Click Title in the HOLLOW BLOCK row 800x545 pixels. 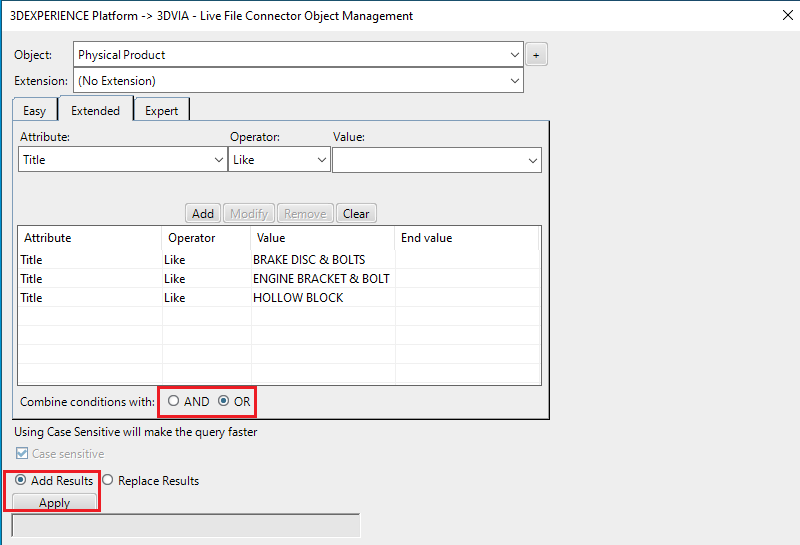tap(31, 298)
